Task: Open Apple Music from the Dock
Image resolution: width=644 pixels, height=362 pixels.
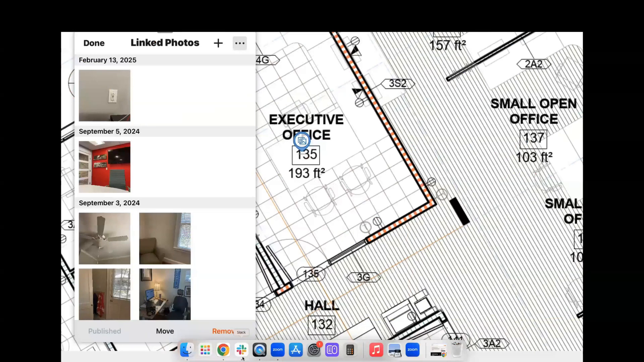Action: [376, 350]
